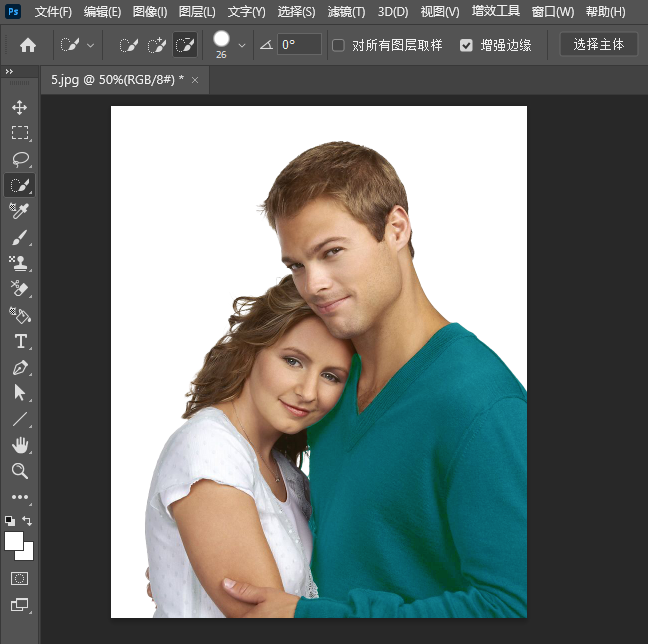The height and width of the screenshot is (644, 648).
Task: Open the 选择(S) menu
Action: pyautogui.click(x=296, y=12)
